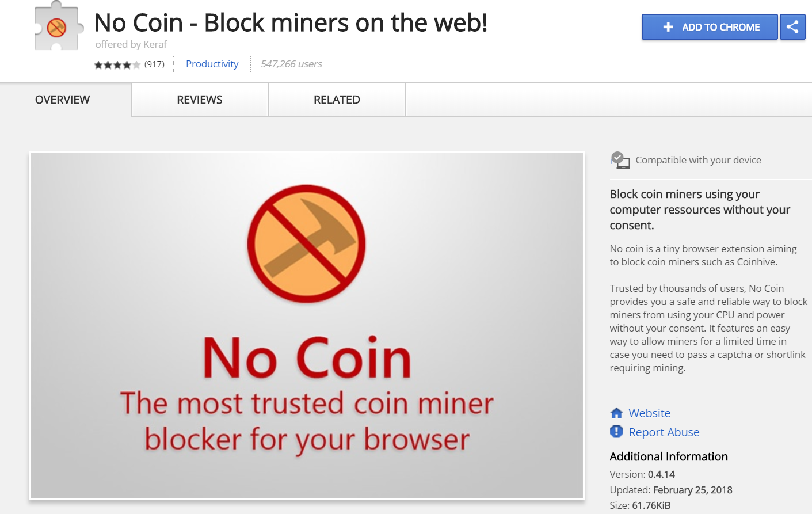
Task: Select the Overview tab
Action: (x=63, y=100)
